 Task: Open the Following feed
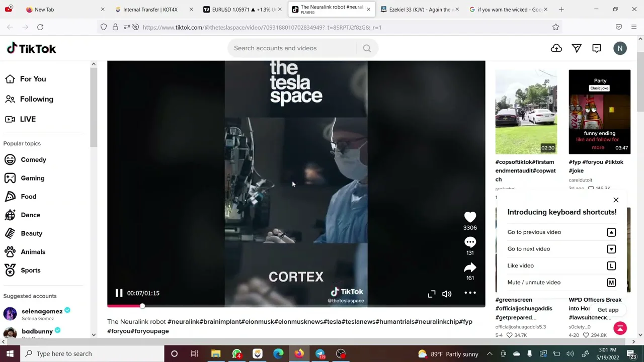point(29,99)
